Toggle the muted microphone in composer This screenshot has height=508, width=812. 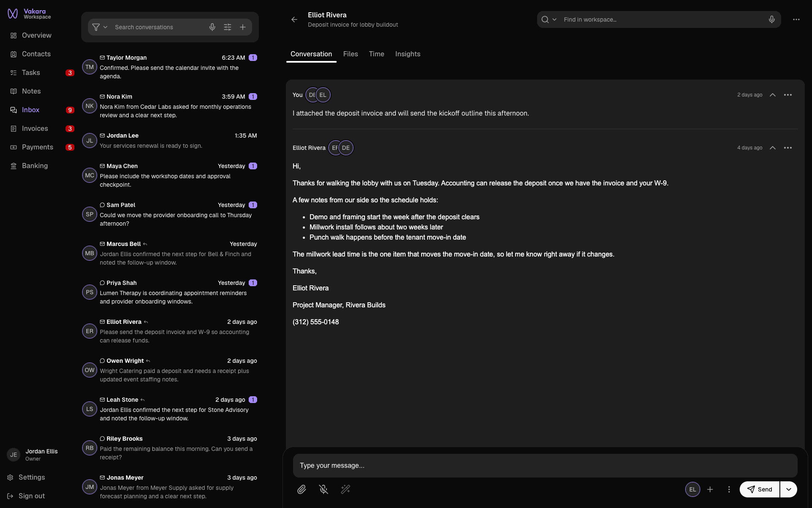click(x=324, y=489)
